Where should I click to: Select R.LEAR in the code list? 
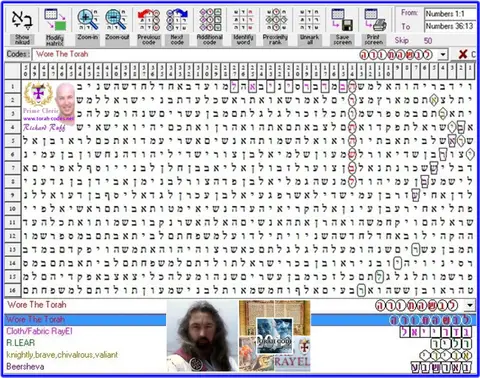[x=21, y=343]
